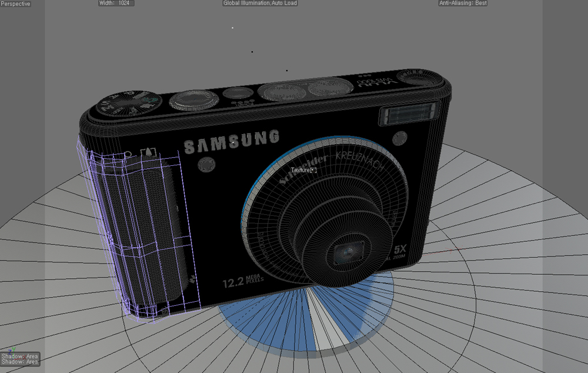Open the Anti-Aliasing: Best setting
The height and width of the screenshot is (373, 588).
click(463, 3)
